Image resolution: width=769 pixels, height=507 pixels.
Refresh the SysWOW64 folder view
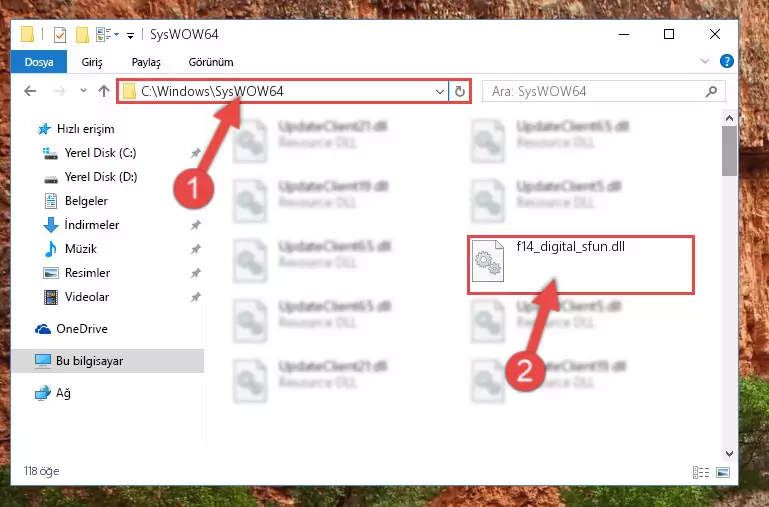(x=460, y=91)
